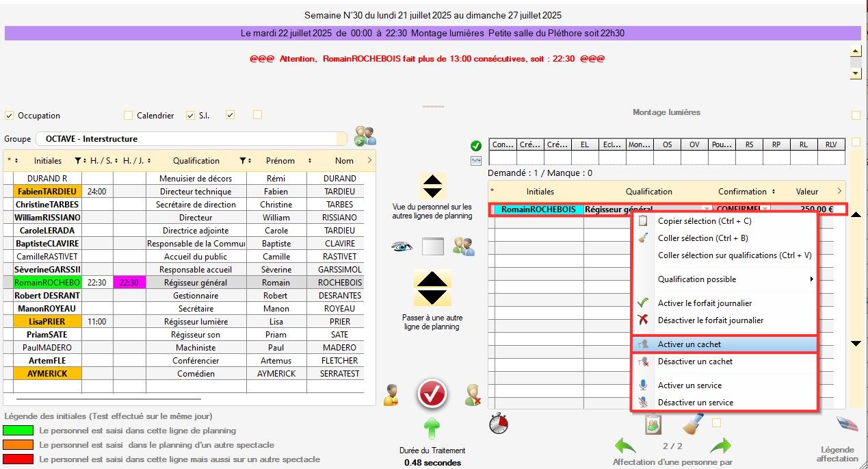Toggle the S.I. checkbox
This screenshot has height=469, width=868.
point(191,116)
